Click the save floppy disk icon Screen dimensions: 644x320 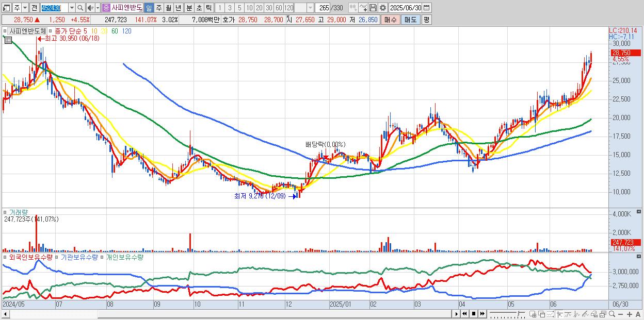(373, 8)
